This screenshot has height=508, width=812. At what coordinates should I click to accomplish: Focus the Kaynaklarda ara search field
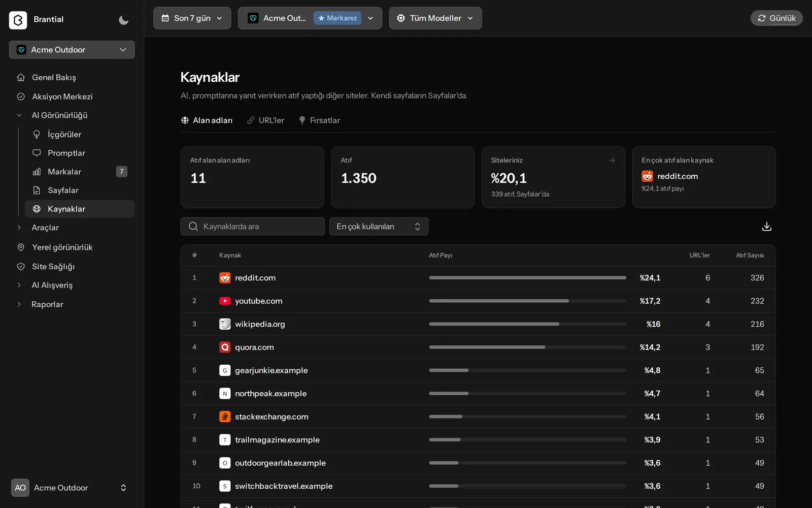coord(252,227)
